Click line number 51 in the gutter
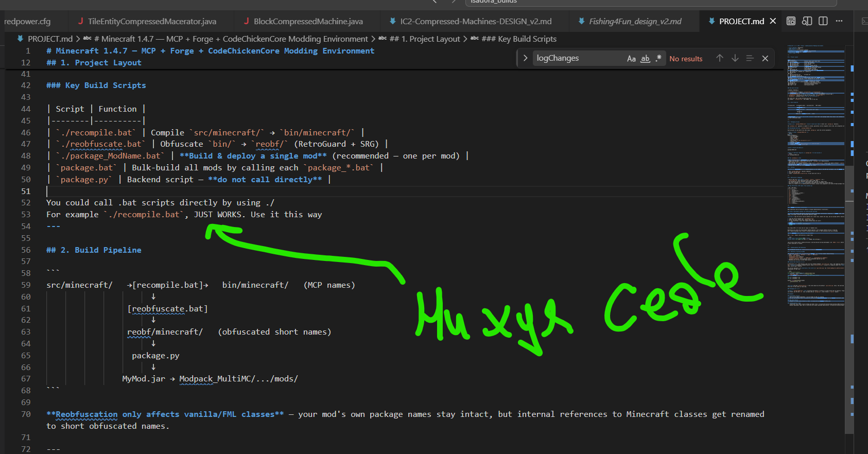The width and height of the screenshot is (868, 454). (26, 191)
